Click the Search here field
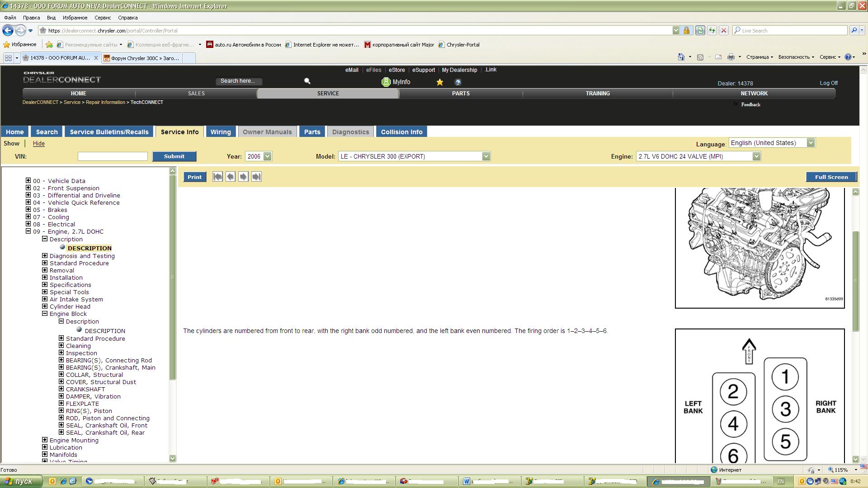868x488 pixels. 239,81
